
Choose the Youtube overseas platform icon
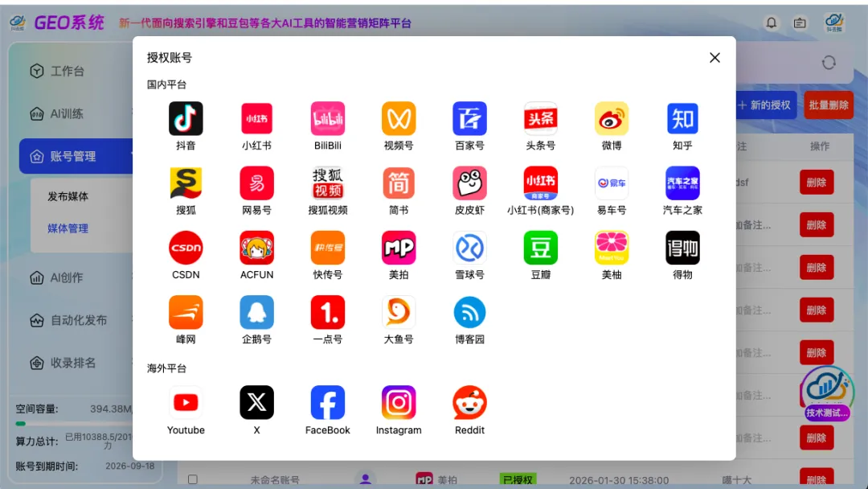(x=186, y=403)
